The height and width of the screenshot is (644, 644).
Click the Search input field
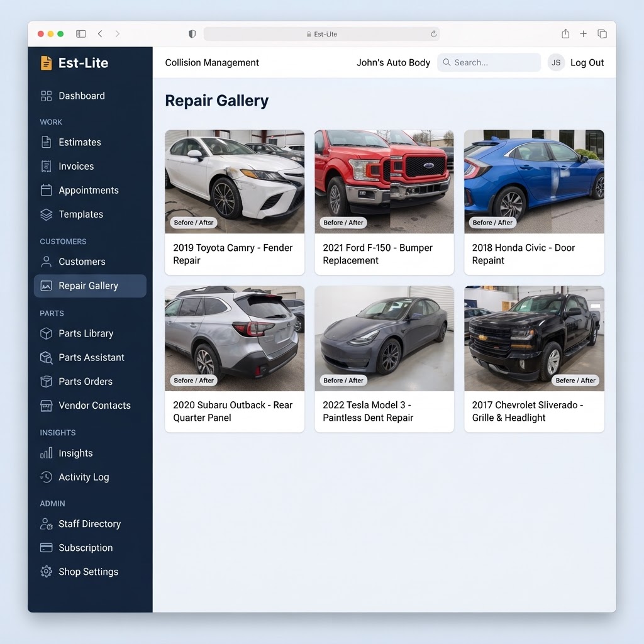pyautogui.click(x=489, y=62)
